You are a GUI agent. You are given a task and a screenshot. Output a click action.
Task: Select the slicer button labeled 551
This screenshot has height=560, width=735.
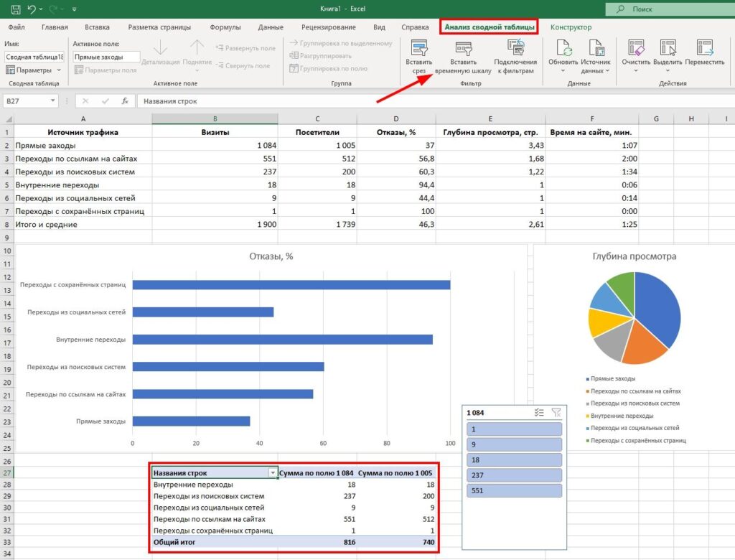513,491
